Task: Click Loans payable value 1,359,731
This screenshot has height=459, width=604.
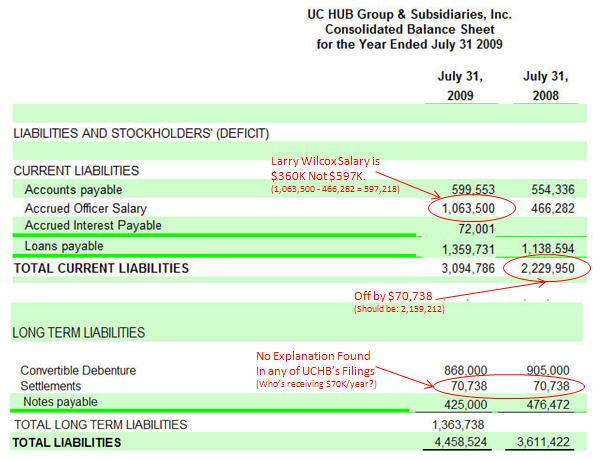Action: click(468, 250)
